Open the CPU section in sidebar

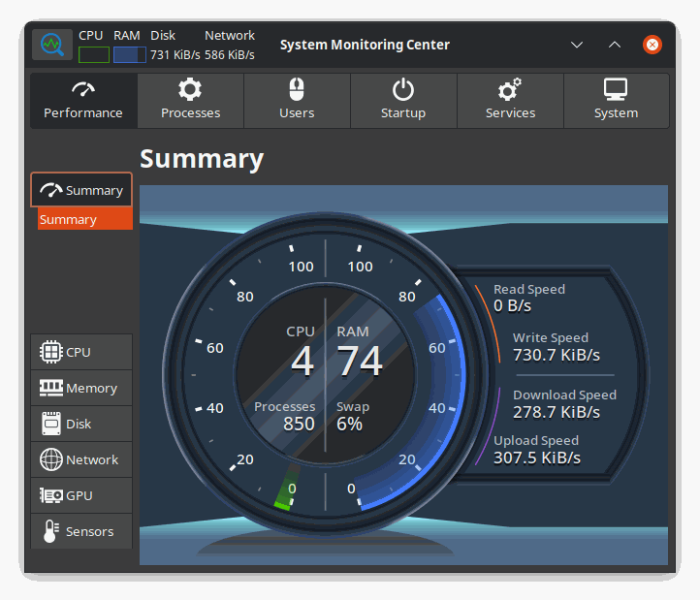pos(81,353)
